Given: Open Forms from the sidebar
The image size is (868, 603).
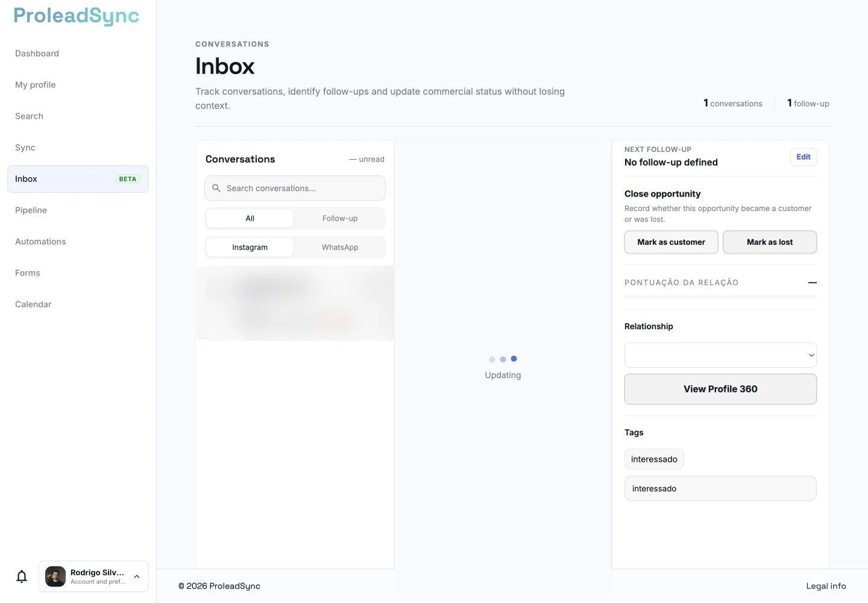Looking at the screenshot, I should (x=27, y=273).
